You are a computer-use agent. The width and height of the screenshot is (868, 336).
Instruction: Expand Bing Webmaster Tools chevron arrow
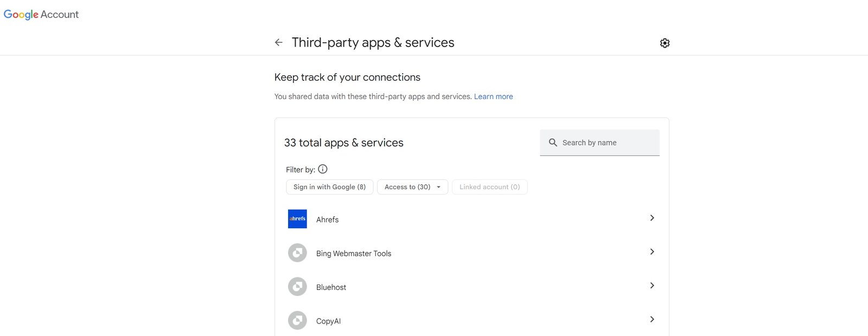tap(652, 252)
